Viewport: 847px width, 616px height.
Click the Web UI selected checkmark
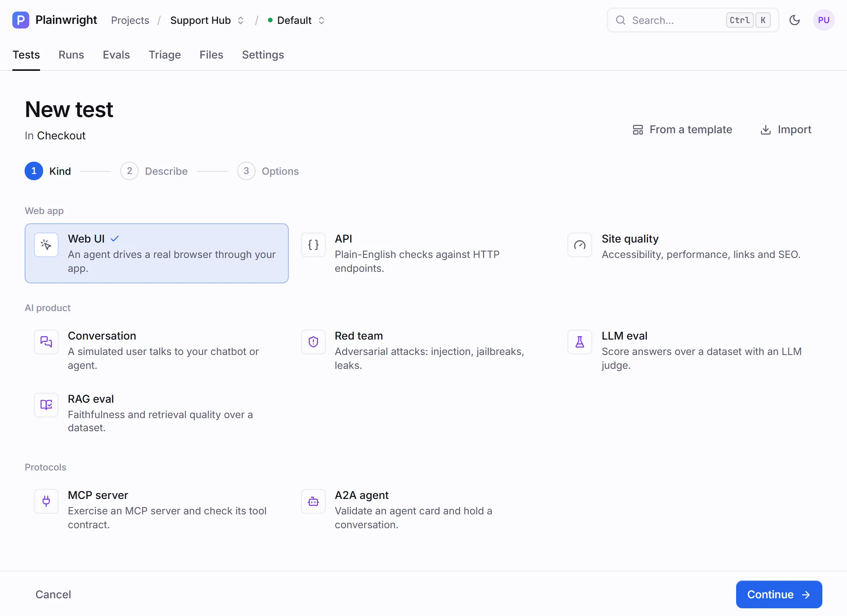[x=115, y=239]
